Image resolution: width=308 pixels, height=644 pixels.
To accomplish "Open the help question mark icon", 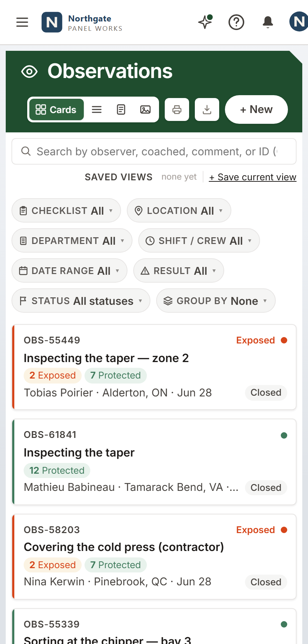I will (x=236, y=22).
